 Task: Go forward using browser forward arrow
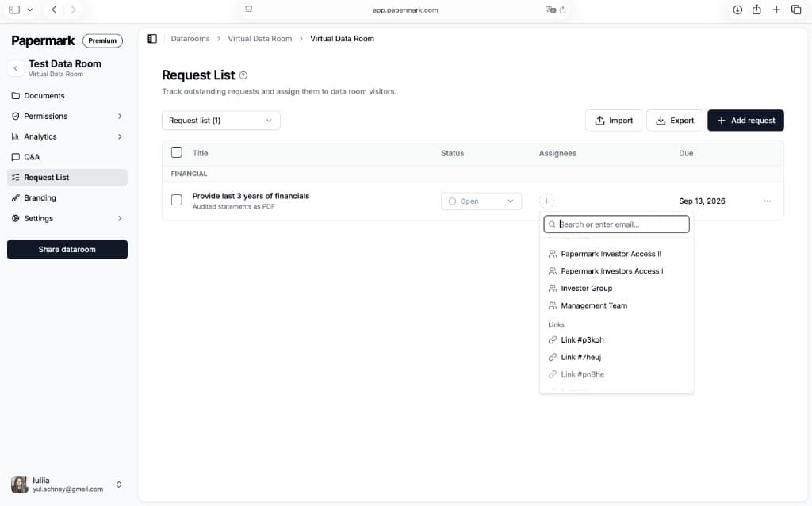pyautogui.click(x=73, y=10)
